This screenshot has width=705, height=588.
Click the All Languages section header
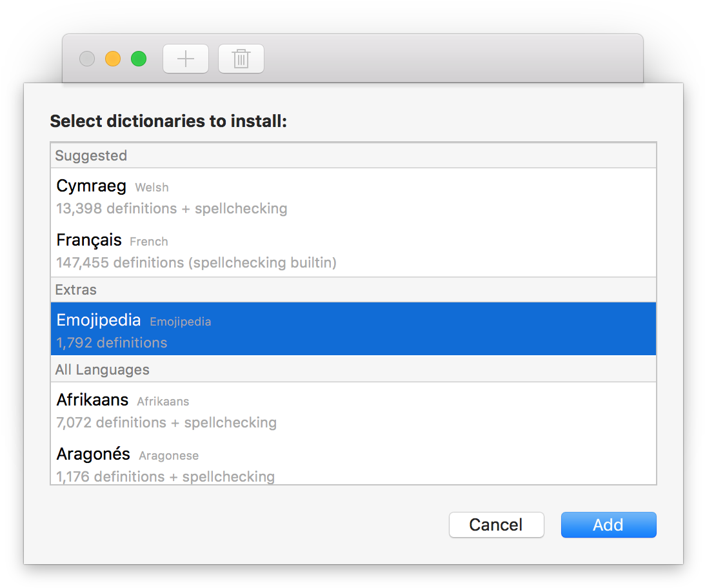pos(353,369)
